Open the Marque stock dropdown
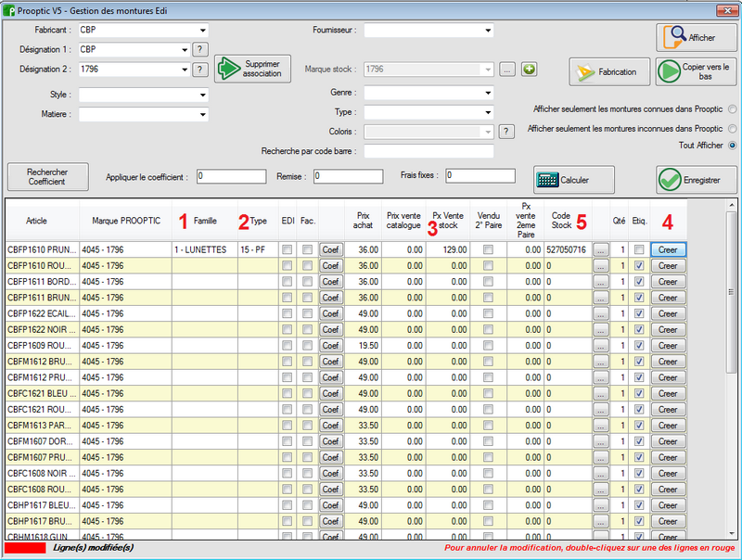The width and height of the screenshot is (742, 560). coord(488,70)
